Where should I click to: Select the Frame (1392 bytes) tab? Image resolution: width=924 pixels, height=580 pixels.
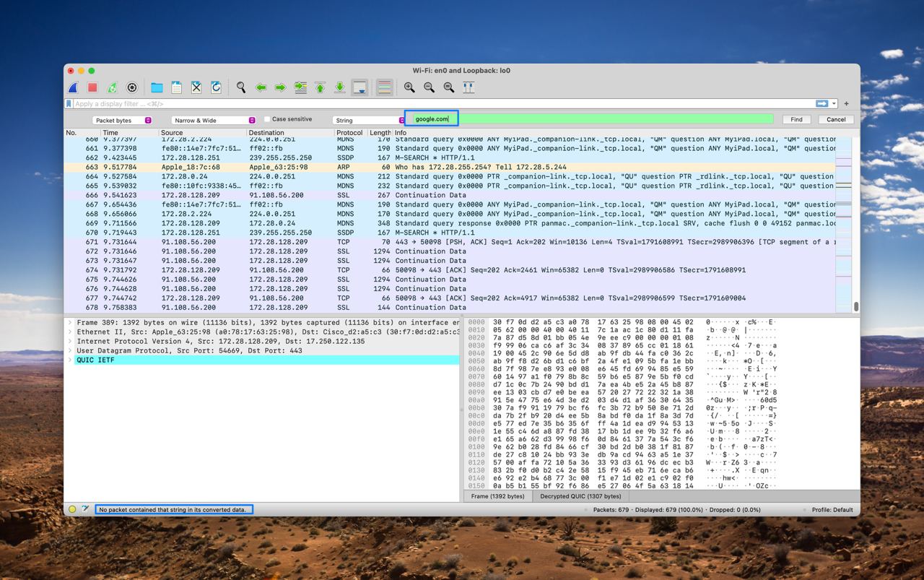(x=497, y=496)
